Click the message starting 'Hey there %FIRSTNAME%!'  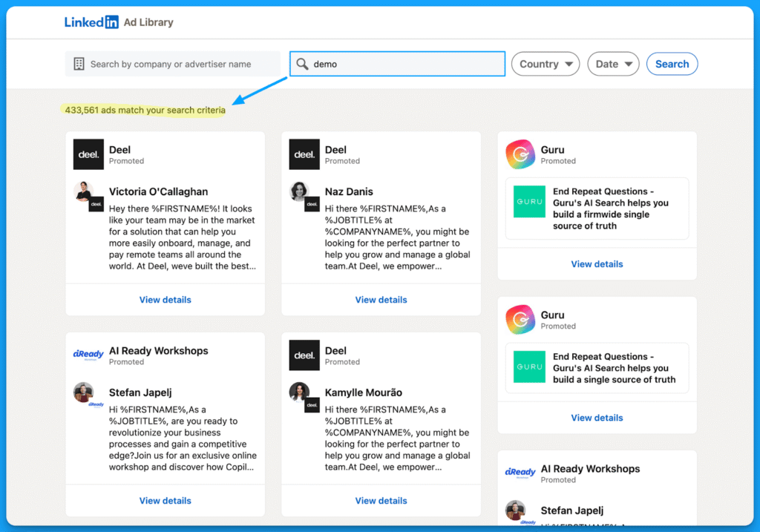click(183, 237)
